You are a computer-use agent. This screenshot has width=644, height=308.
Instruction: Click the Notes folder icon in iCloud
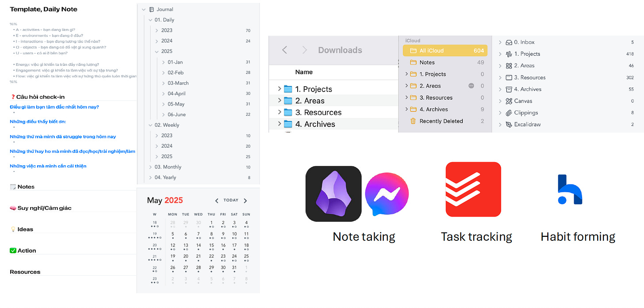[x=413, y=62]
